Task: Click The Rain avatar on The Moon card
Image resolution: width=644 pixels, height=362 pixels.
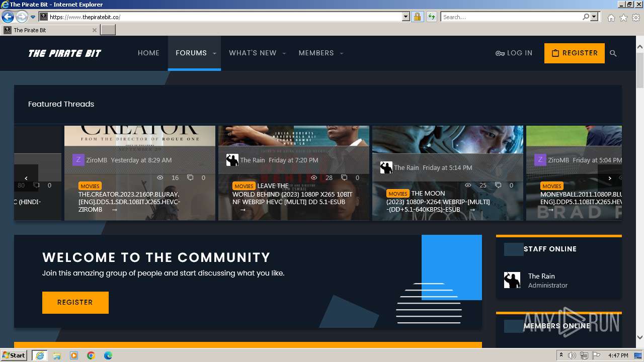Action: coord(386,167)
